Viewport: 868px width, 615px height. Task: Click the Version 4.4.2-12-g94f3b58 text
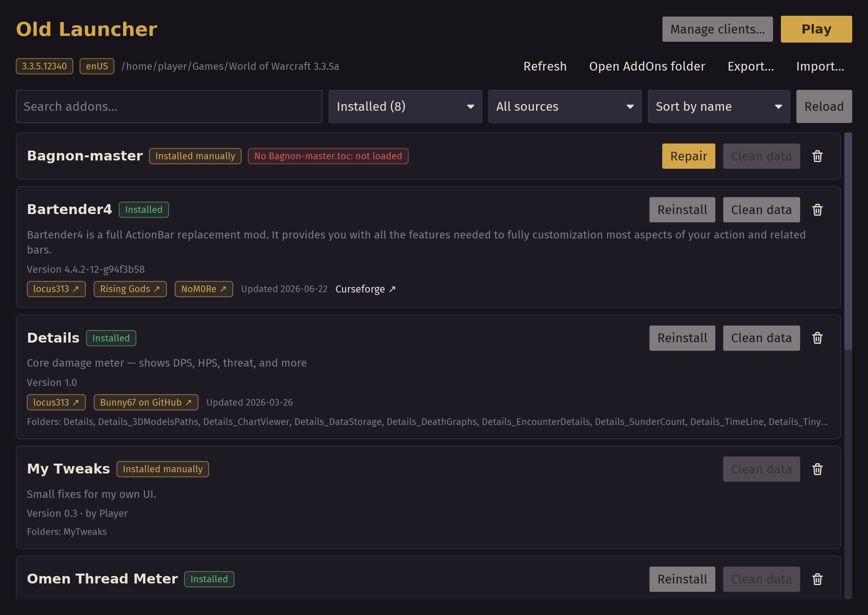[x=86, y=269]
